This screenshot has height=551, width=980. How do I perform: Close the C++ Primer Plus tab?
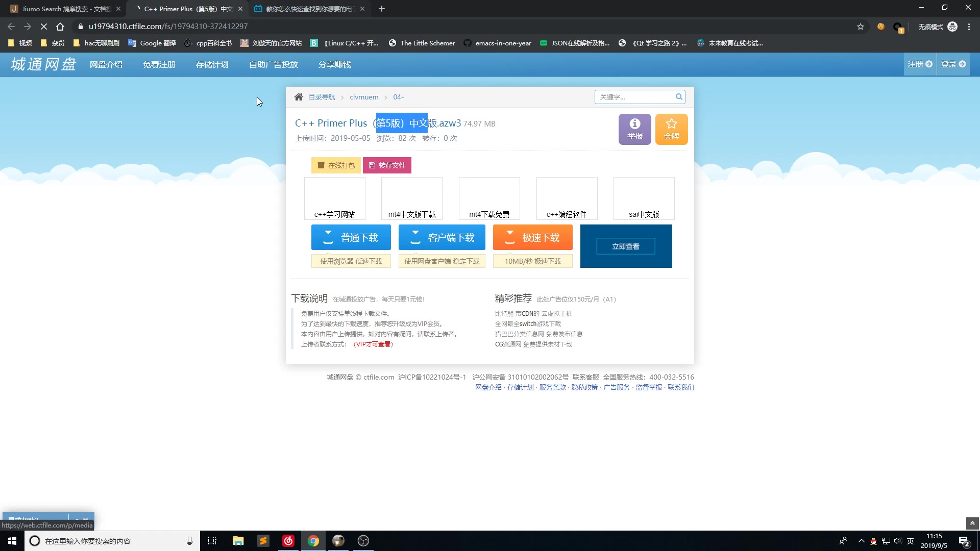240,9
